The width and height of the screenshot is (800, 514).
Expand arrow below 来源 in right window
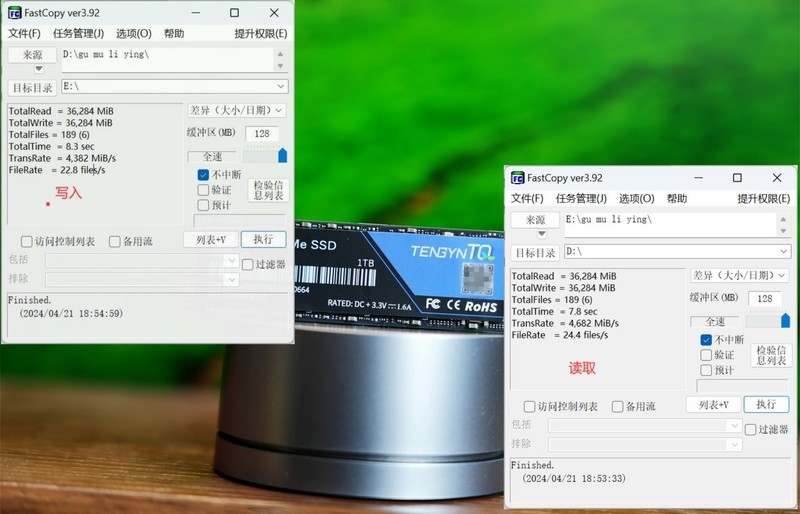coord(542,234)
